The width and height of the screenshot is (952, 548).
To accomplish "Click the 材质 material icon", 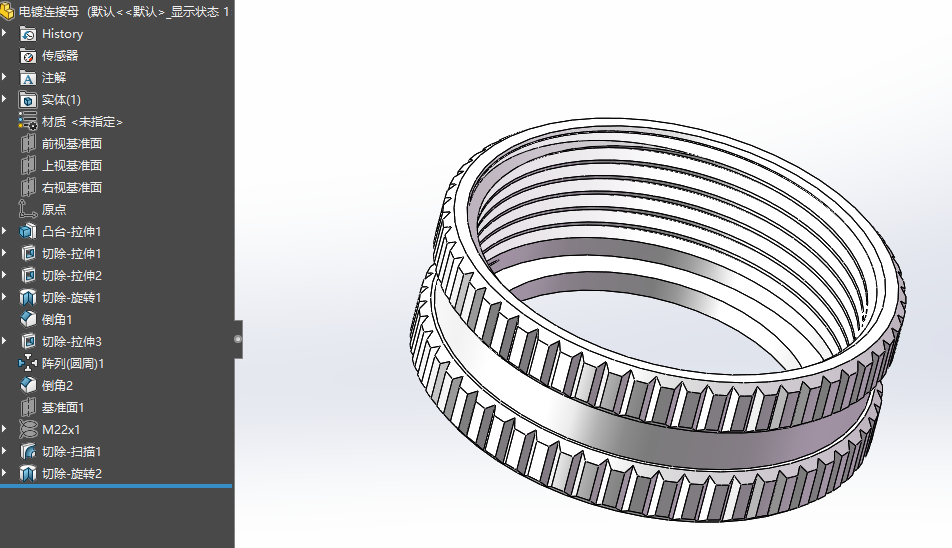I will [x=28, y=121].
